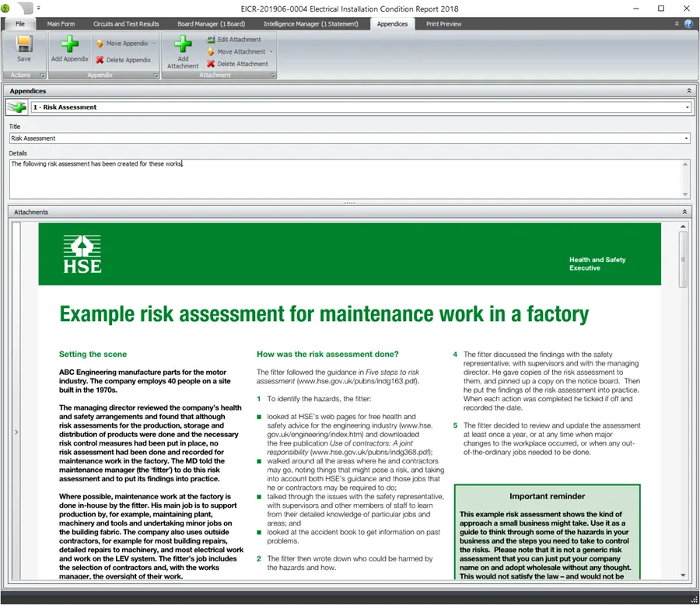
Task: Open the File menu
Action: point(19,23)
